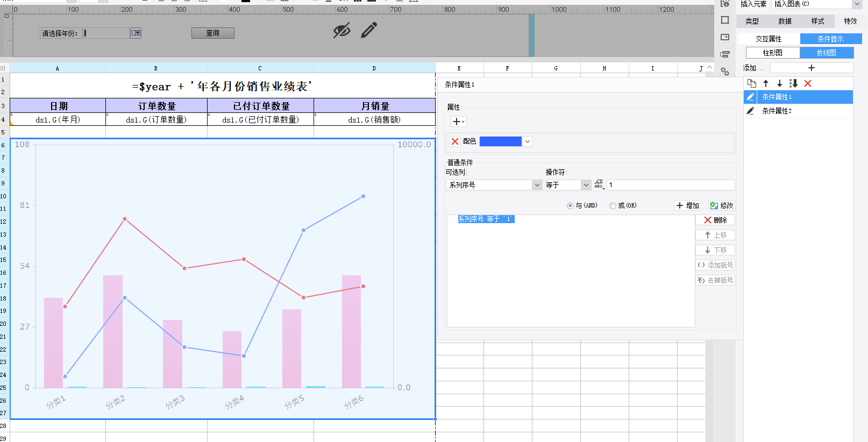868x442 pixels.
Task: Click the 上移 move up button
Action: pyautogui.click(x=715, y=235)
